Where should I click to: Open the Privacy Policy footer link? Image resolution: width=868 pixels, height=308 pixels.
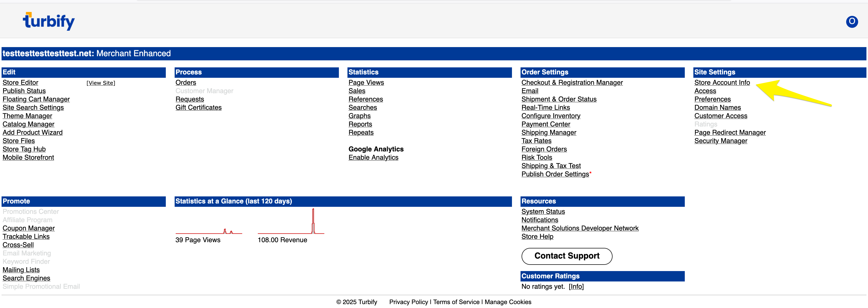pyautogui.click(x=408, y=302)
